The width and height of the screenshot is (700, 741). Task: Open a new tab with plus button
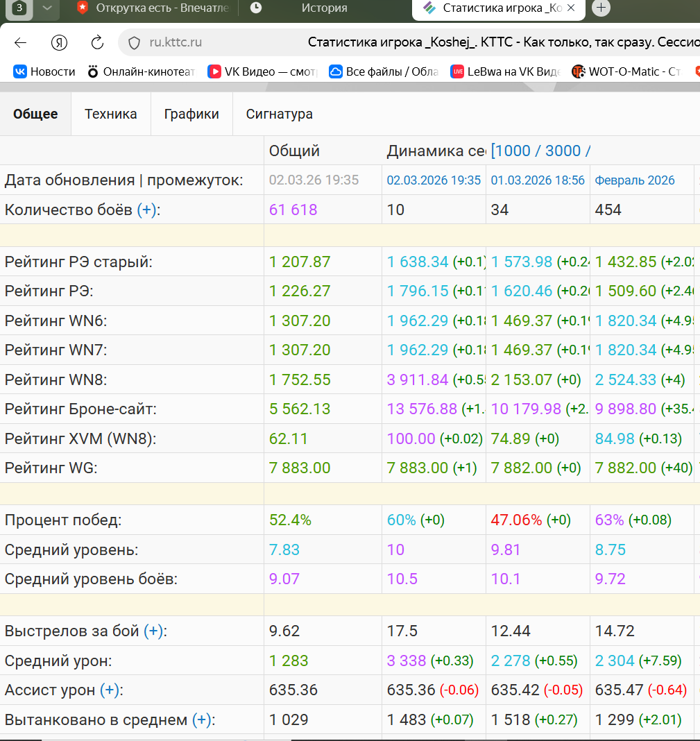pyautogui.click(x=601, y=8)
